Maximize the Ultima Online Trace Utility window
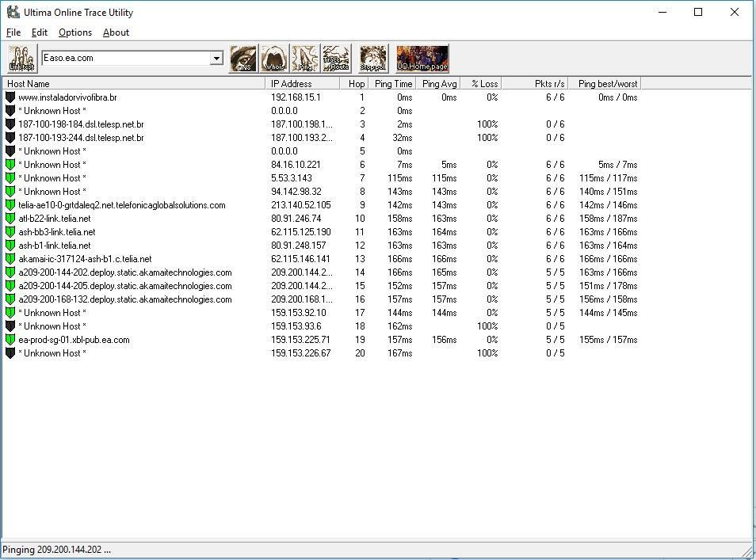756x560 pixels. point(698,12)
